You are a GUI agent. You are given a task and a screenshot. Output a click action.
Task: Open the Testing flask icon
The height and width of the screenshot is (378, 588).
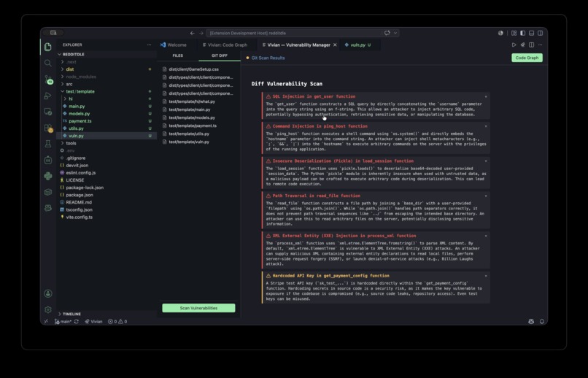pyautogui.click(x=47, y=144)
